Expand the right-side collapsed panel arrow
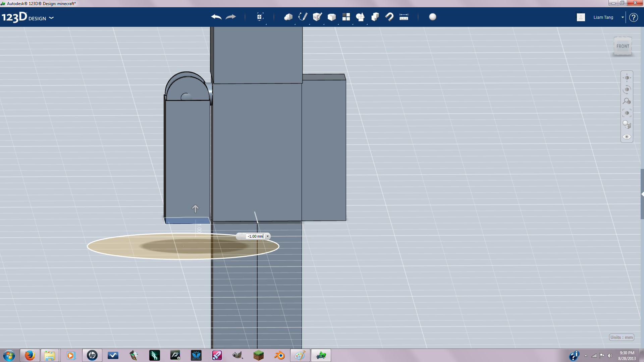The width and height of the screenshot is (644, 362). pyautogui.click(x=642, y=194)
